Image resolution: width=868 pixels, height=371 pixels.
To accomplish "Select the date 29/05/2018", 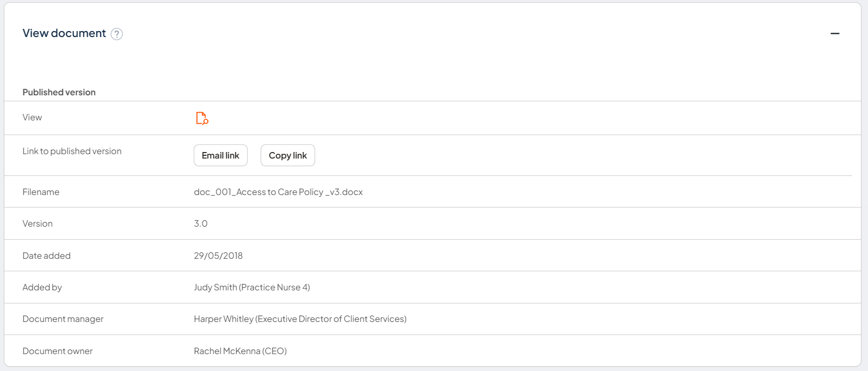I will pyautogui.click(x=218, y=256).
